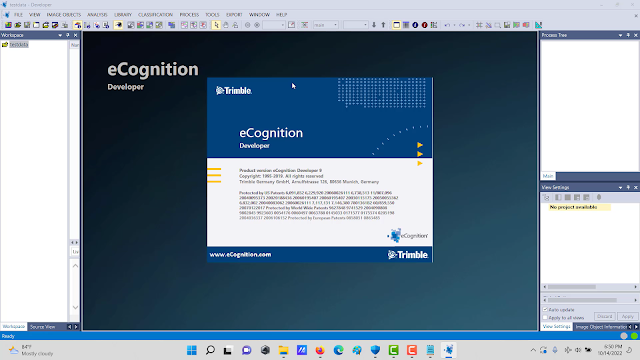Open the Process Tree panel options dropdown

(620, 35)
